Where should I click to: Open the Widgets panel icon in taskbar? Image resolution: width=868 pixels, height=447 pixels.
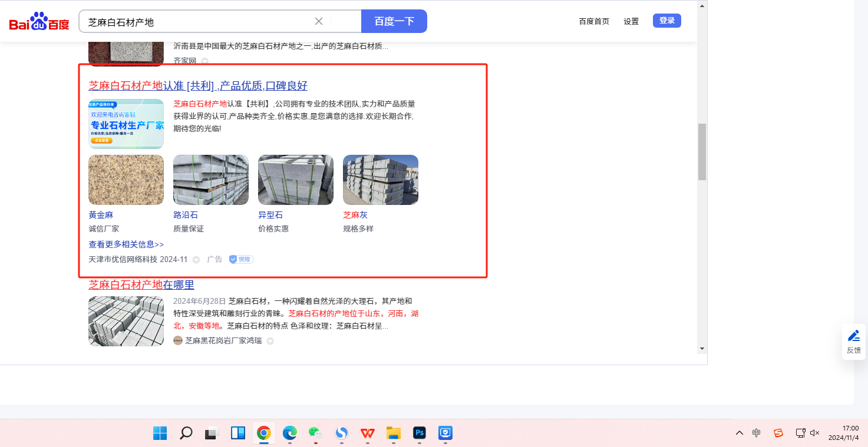(x=237, y=433)
